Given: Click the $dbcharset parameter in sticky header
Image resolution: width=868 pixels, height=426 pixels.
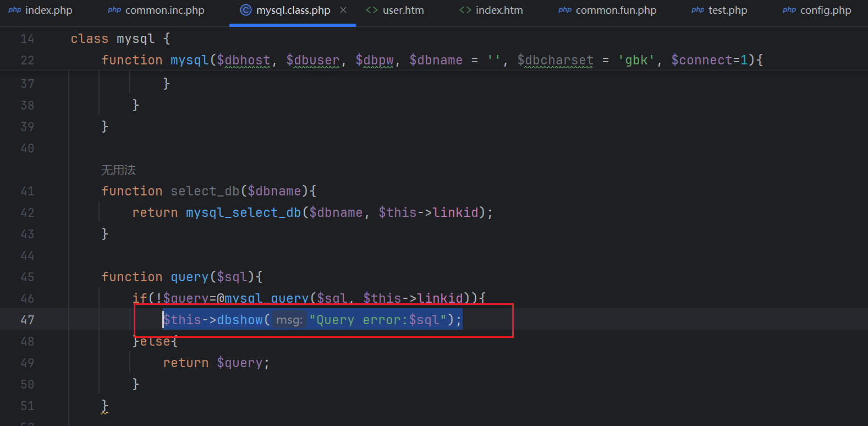Looking at the screenshot, I should coord(556,60).
